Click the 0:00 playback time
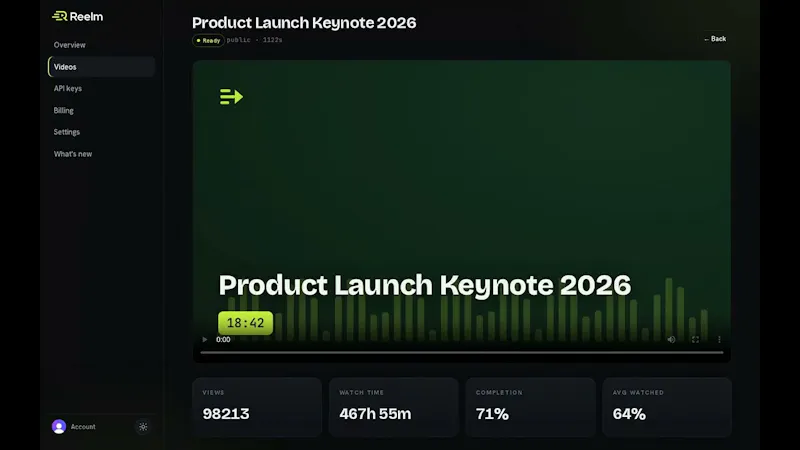Screen dimensions: 800x450 (x=223, y=339)
